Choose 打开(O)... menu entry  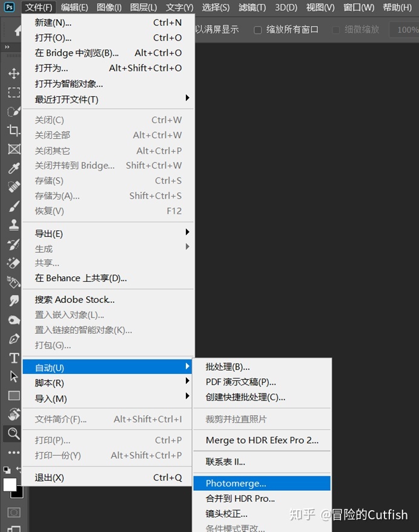coord(107,38)
